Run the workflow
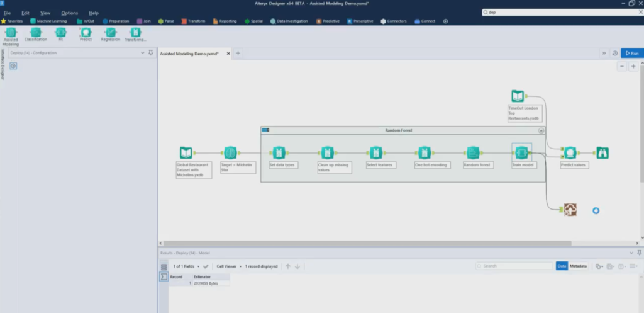Screen dimensions: 644x313 (632, 53)
